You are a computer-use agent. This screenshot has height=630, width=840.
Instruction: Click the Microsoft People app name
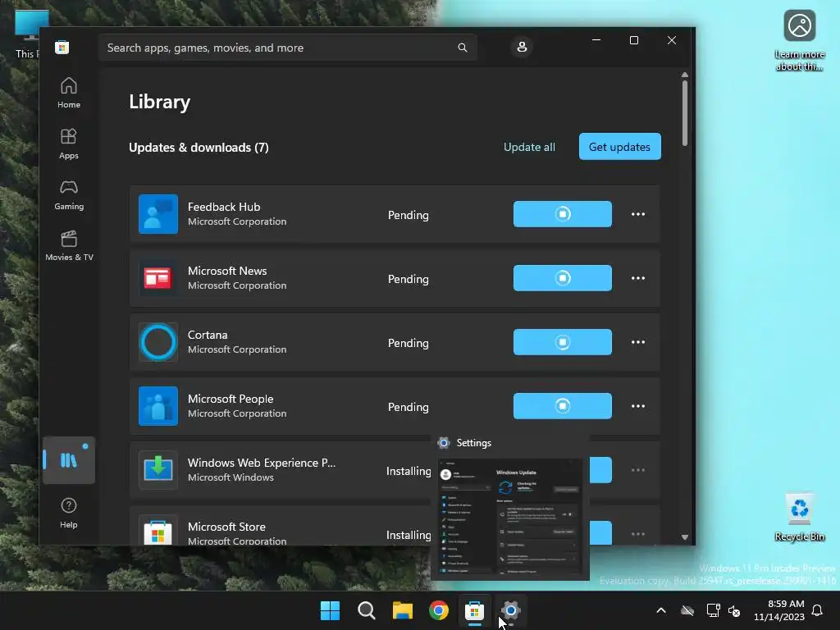tap(231, 399)
